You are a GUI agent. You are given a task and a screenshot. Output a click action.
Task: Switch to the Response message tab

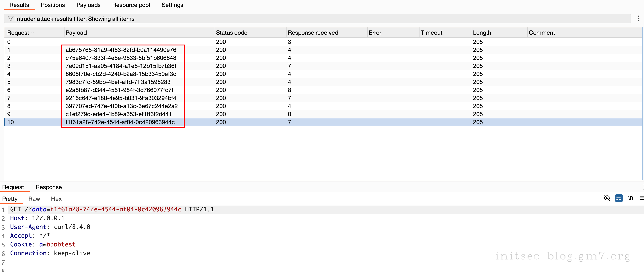[48, 187]
